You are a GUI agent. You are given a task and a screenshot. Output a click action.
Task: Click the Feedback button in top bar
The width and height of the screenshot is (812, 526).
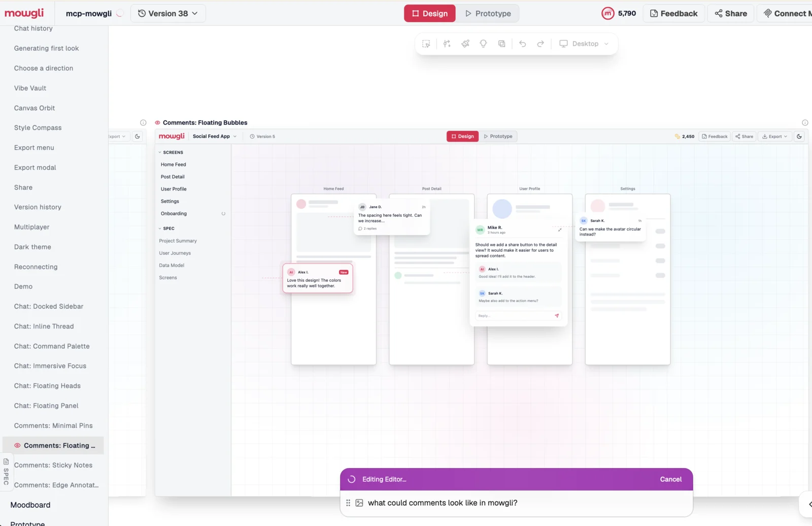(674, 13)
